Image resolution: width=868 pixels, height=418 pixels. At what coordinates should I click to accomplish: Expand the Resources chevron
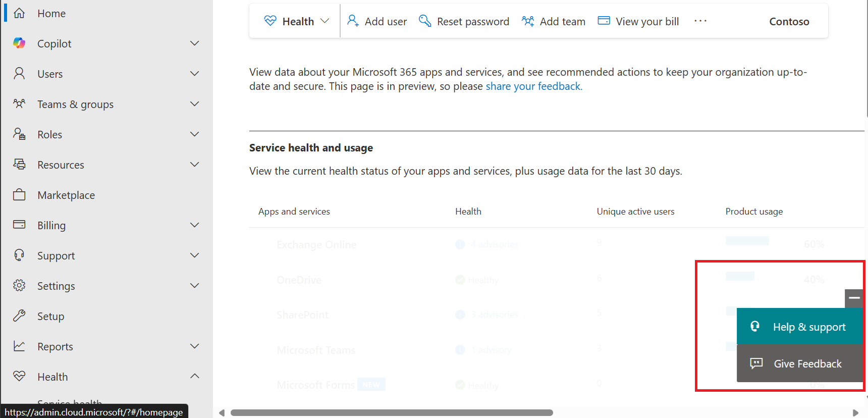coord(194,165)
